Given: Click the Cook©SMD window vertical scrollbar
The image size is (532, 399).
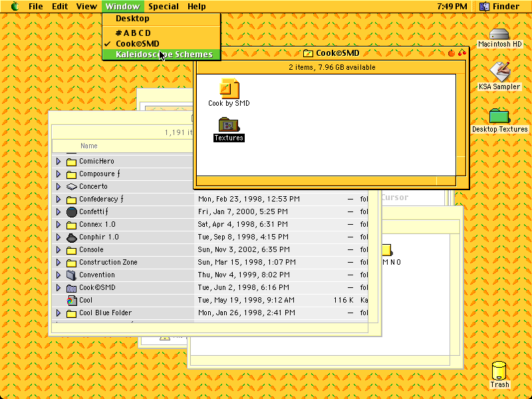Looking at the screenshot, I should [x=461, y=124].
